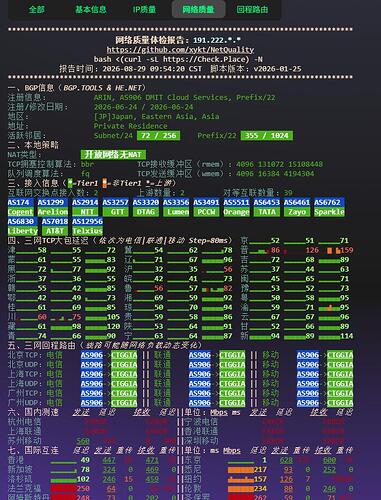Image resolution: width=381 pixels, height=500 pixels.
Task: Click the AT&T label
Action: click(x=55, y=231)
